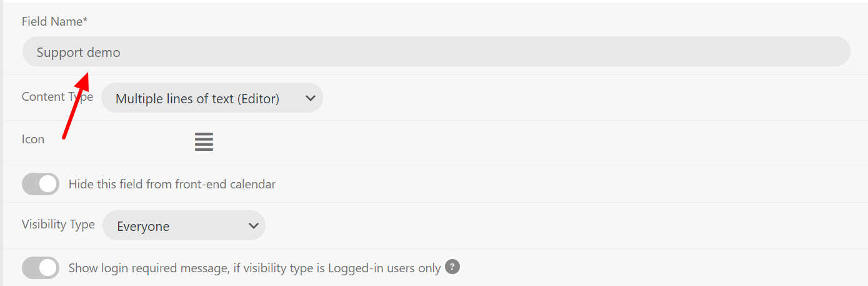Click the white knob of the calendar hide switch
868x286 pixels.
48,184
